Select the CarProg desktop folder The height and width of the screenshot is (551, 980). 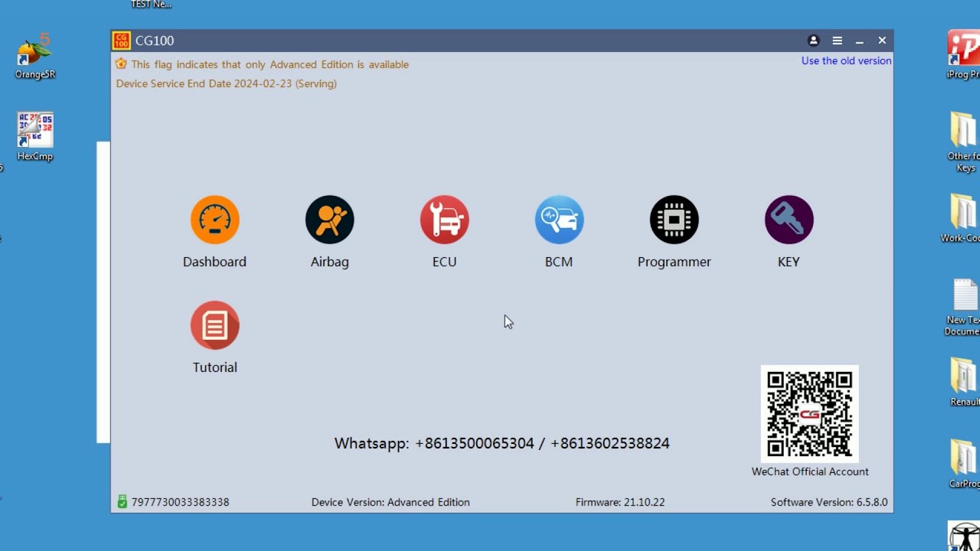[x=965, y=464]
